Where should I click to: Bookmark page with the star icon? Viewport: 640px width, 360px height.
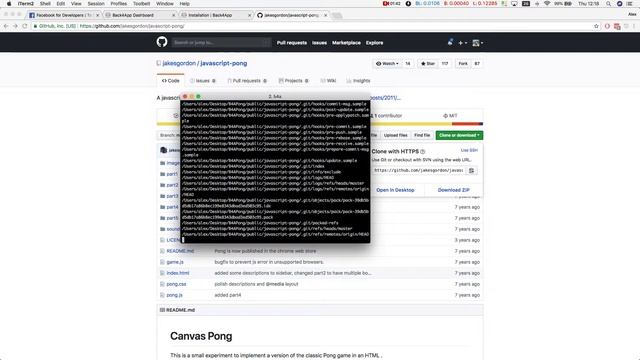coord(596,26)
